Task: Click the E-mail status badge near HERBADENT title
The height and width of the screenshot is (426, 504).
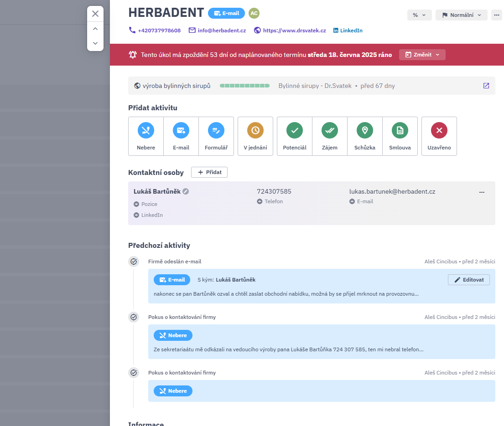Action: tap(226, 13)
